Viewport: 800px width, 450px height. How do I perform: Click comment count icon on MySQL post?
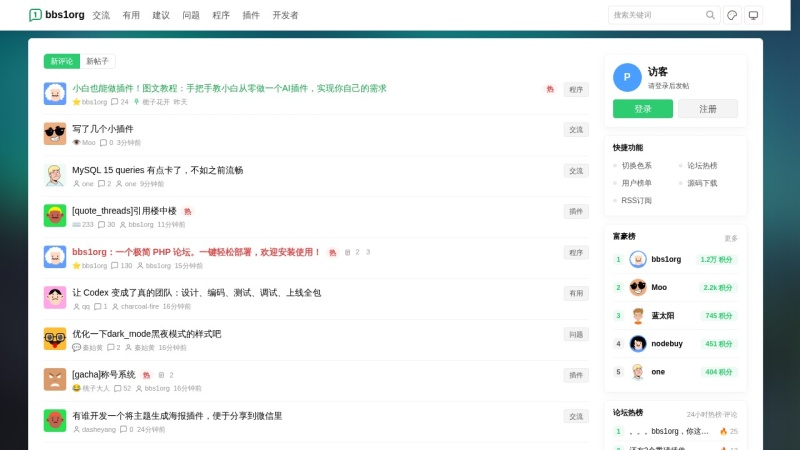click(101, 184)
